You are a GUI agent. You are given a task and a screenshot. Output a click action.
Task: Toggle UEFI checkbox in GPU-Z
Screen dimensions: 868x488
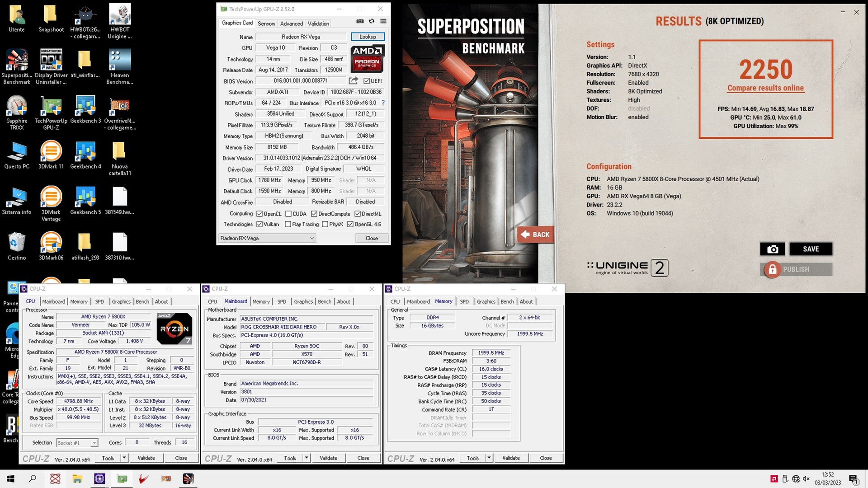coord(367,81)
